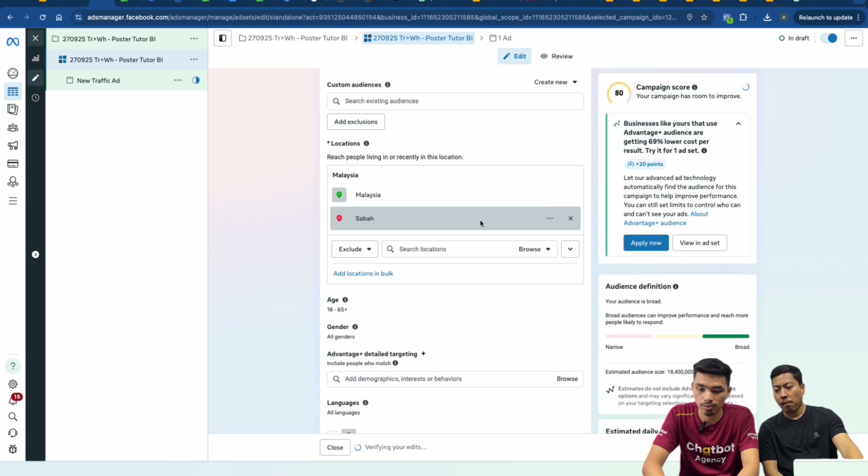Expand the collapsed sidebar arrow

35,255
